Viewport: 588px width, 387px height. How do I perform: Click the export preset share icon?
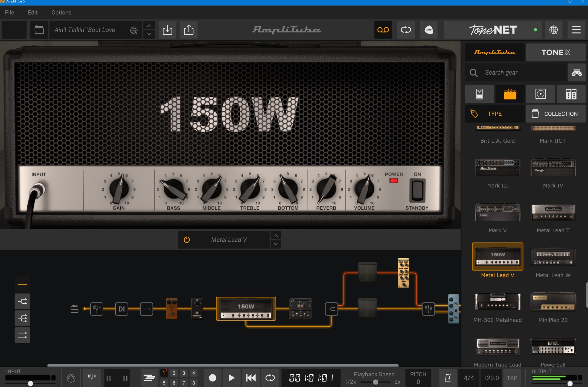pos(189,30)
